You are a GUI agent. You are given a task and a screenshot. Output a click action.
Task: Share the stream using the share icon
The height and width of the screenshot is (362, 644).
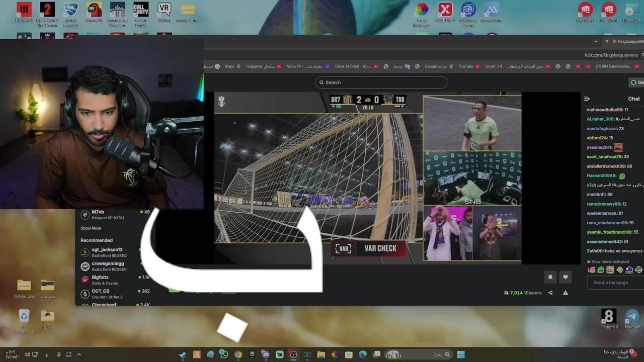pos(550,293)
